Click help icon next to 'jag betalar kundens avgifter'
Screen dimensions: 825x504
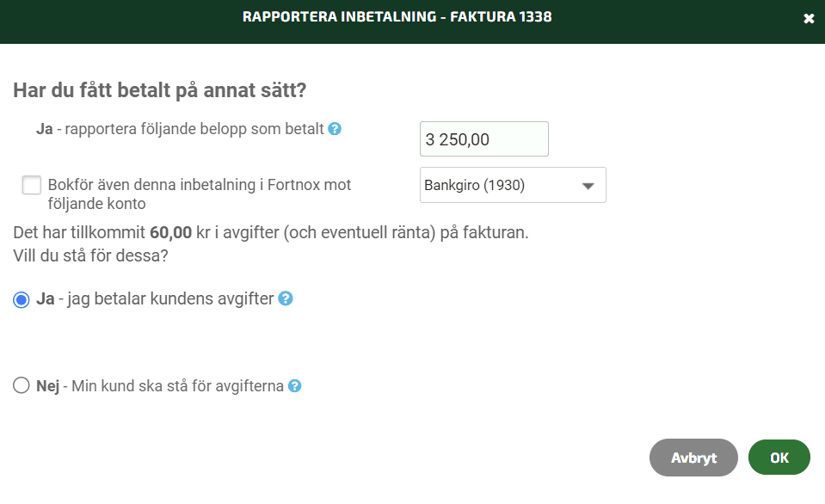click(x=285, y=298)
